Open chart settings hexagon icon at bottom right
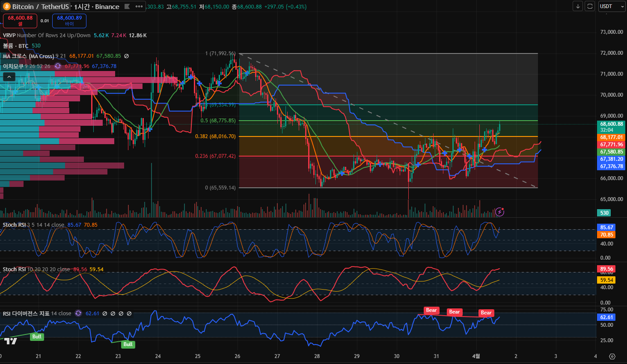This screenshot has height=364, width=627. pos(612,356)
